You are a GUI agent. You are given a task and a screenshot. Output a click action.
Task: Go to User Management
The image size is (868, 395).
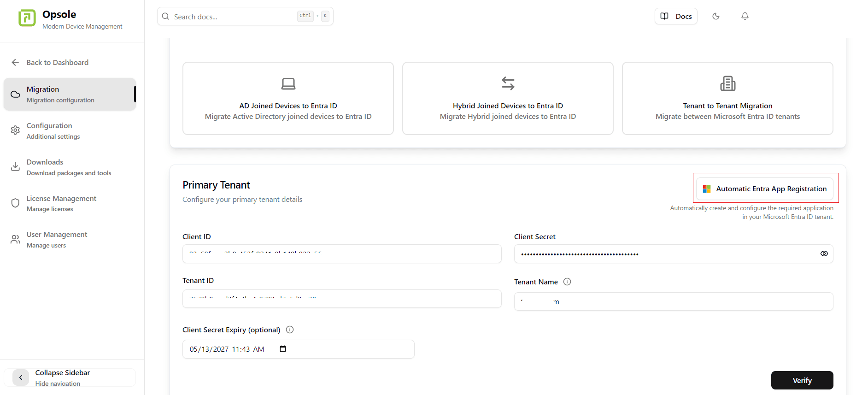[x=70, y=239]
